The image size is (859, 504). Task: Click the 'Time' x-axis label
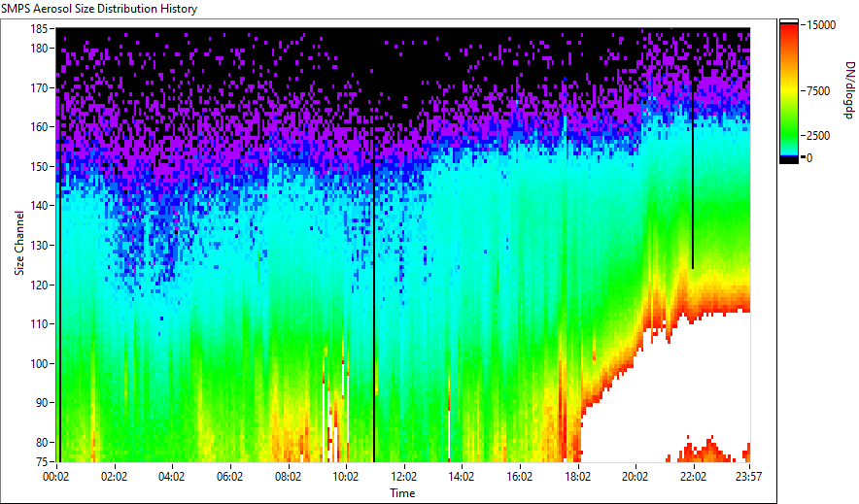coord(402,493)
